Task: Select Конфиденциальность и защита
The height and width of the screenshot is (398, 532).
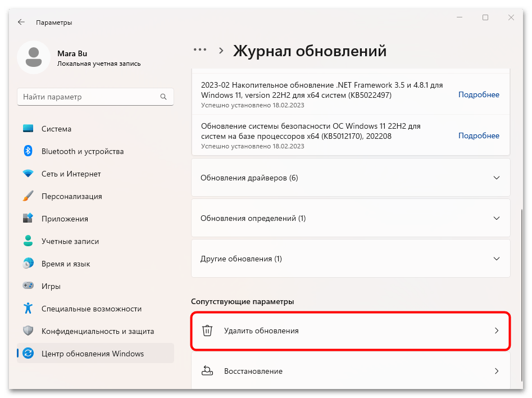Action: tap(96, 331)
